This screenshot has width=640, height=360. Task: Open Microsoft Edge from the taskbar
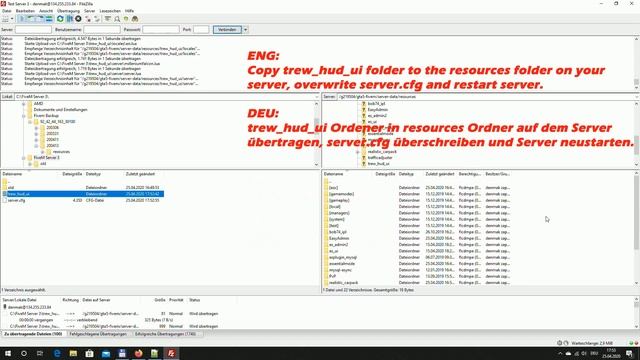[x=57, y=353]
